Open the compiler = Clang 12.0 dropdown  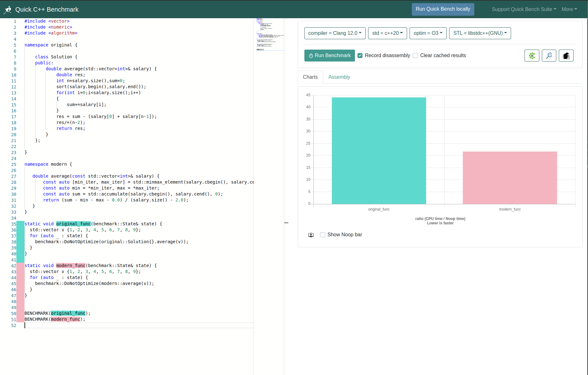(335, 33)
